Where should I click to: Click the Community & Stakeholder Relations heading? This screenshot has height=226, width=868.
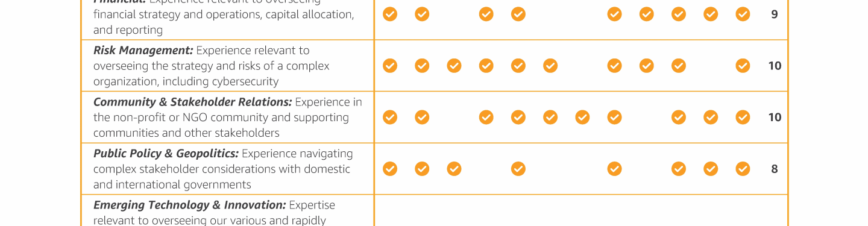[x=193, y=102]
